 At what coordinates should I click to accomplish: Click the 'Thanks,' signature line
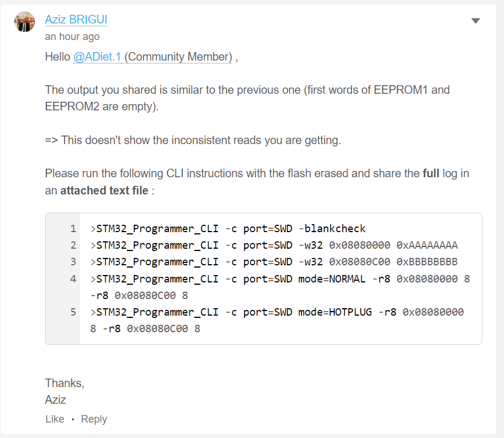coord(65,383)
